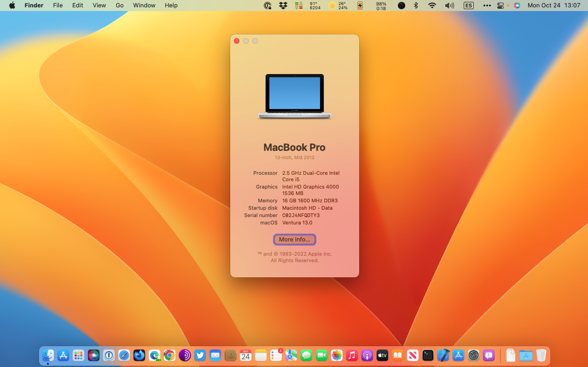The width and height of the screenshot is (588, 367).
Task: Click the date and time Mon Oct 24 13:07
Action: tap(554, 6)
